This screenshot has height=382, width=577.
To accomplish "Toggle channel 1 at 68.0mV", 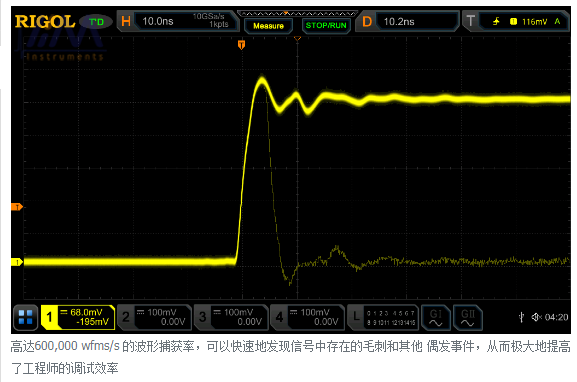I will click(78, 317).
